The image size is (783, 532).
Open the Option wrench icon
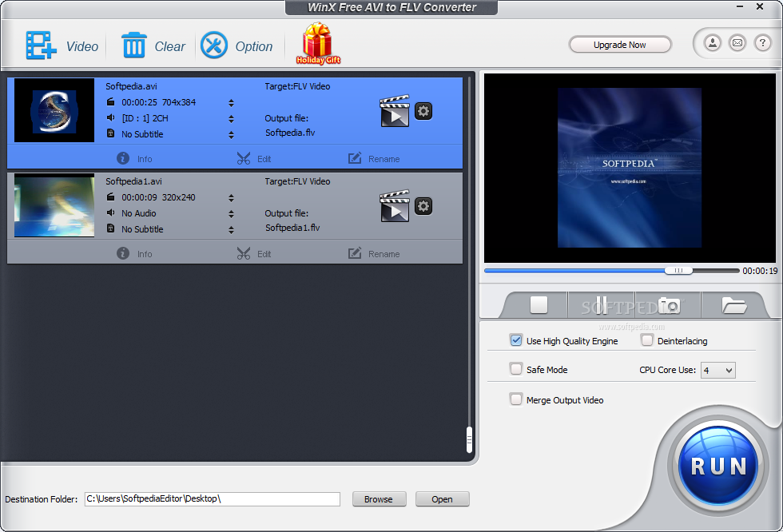pyautogui.click(x=214, y=46)
